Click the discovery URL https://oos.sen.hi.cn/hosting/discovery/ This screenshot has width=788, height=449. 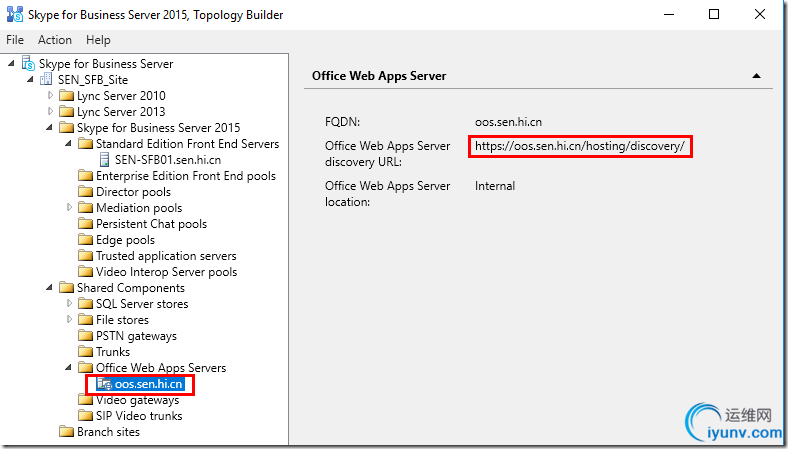[x=580, y=146]
